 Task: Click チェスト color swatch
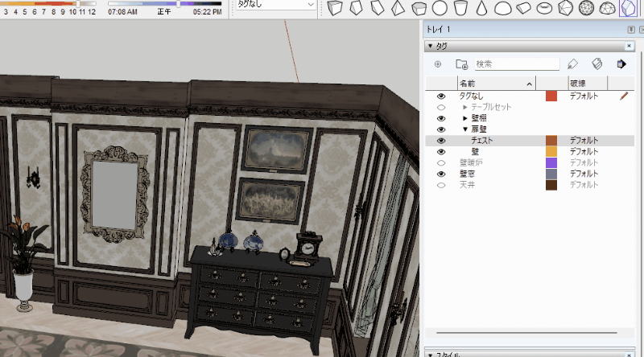point(551,141)
